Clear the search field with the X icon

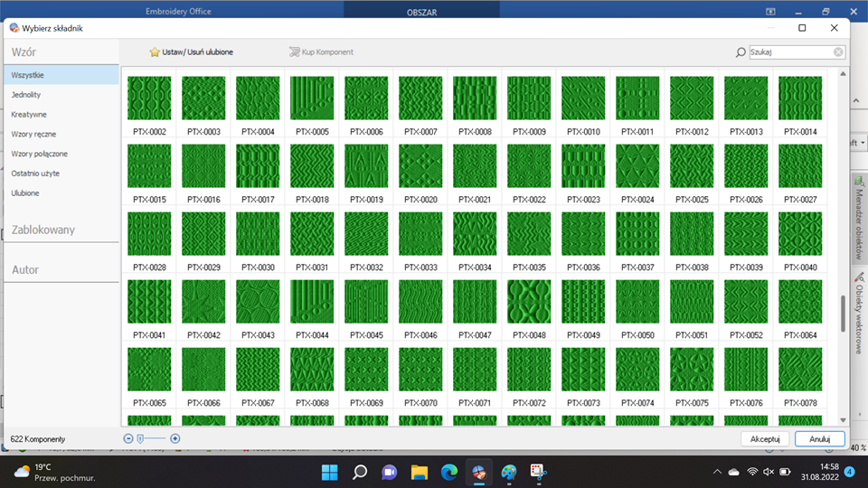coord(838,52)
